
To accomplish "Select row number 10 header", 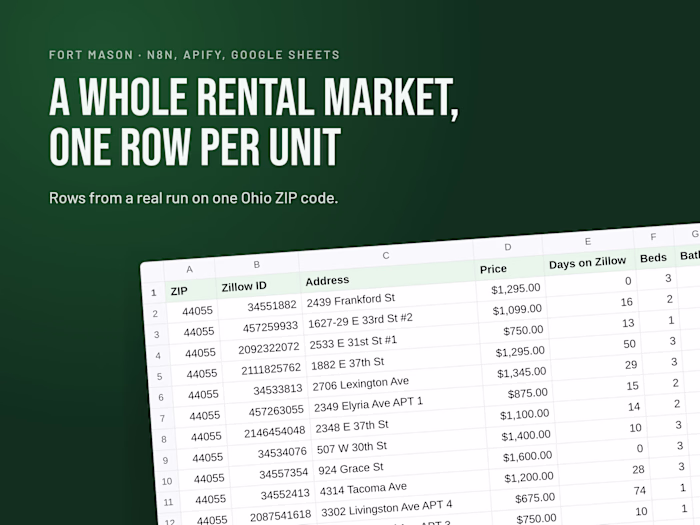I will pos(167,481).
